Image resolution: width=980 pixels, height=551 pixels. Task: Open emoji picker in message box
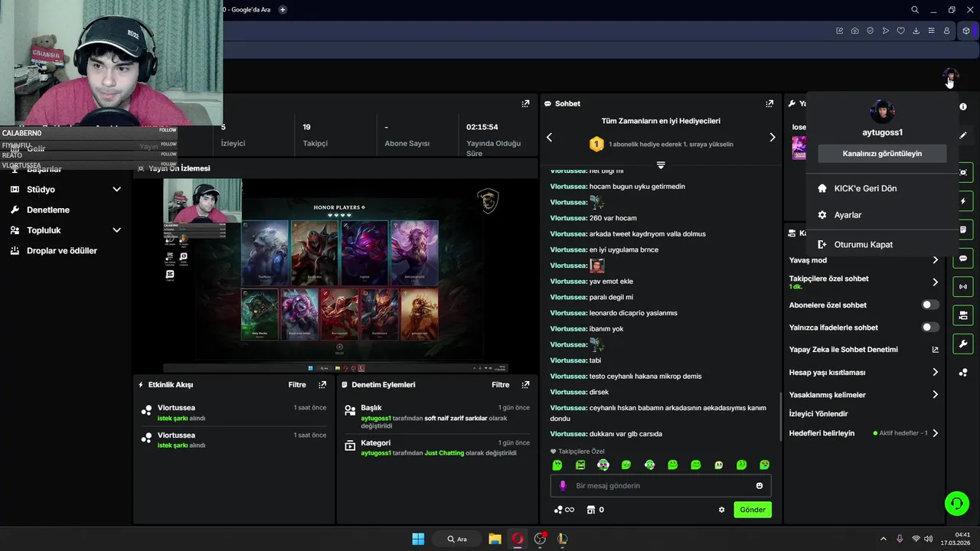(759, 486)
